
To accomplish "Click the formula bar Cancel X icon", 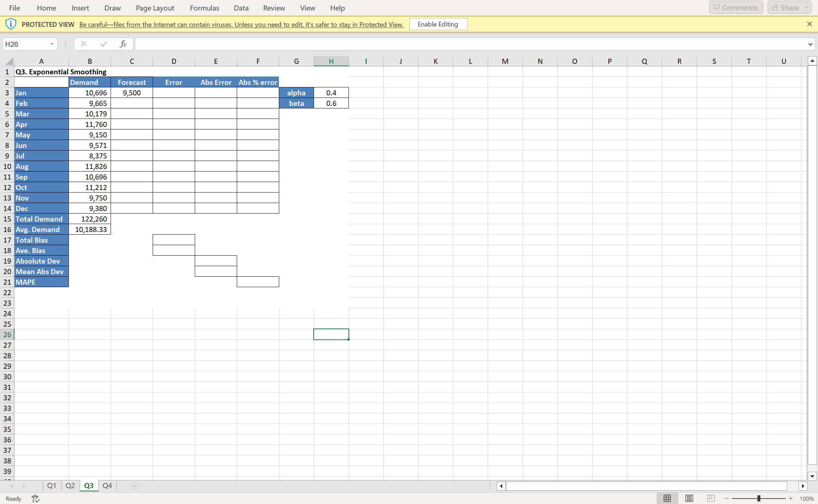I will click(84, 44).
